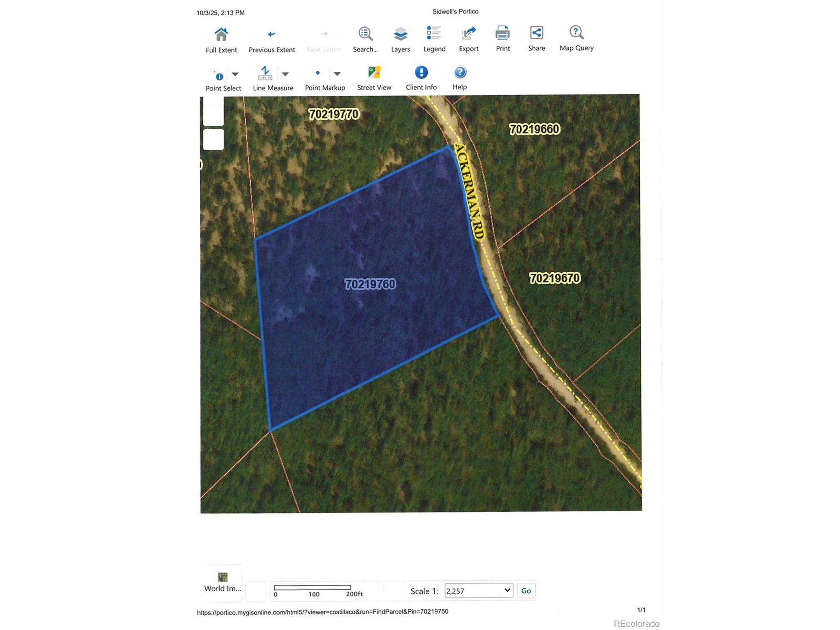Show the map Legend
This screenshot has width=840, height=630.
click(434, 33)
